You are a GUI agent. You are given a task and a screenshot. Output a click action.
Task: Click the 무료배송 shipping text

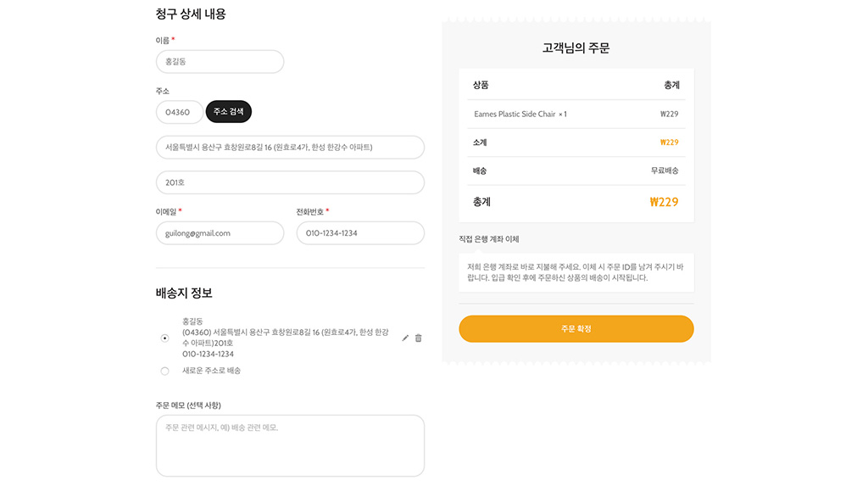pyautogui.click(x=665, y=170)
